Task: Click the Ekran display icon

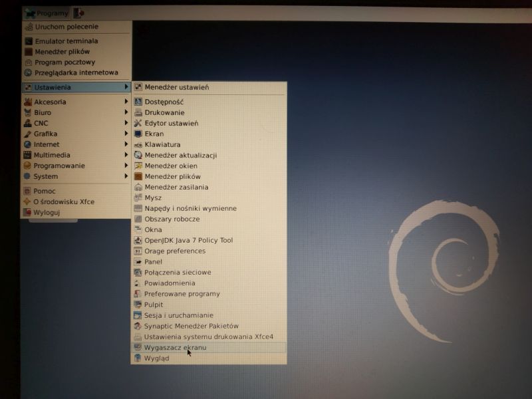Action: [138, 134]
